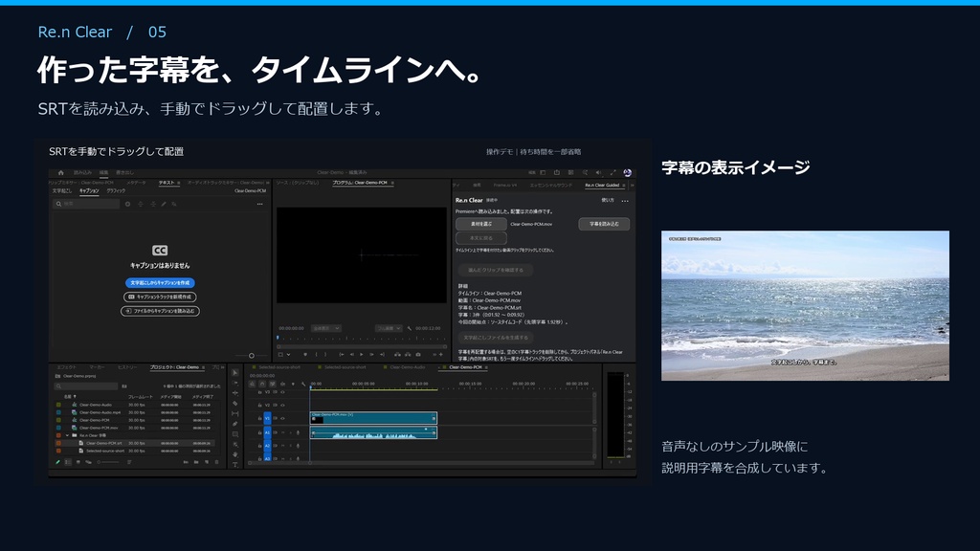Click the trash icon in Project panel
980x551 pixels.
coord(217,462)
